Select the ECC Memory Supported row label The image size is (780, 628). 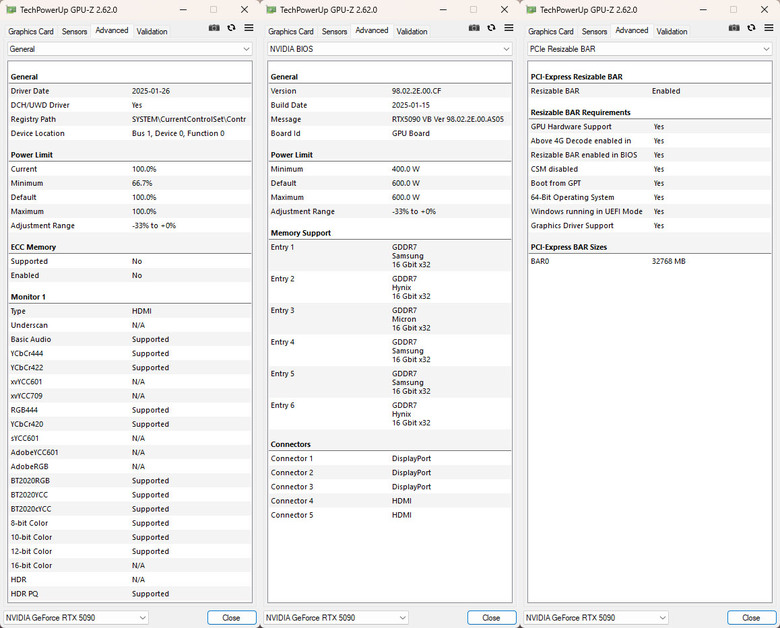[29, 261]
